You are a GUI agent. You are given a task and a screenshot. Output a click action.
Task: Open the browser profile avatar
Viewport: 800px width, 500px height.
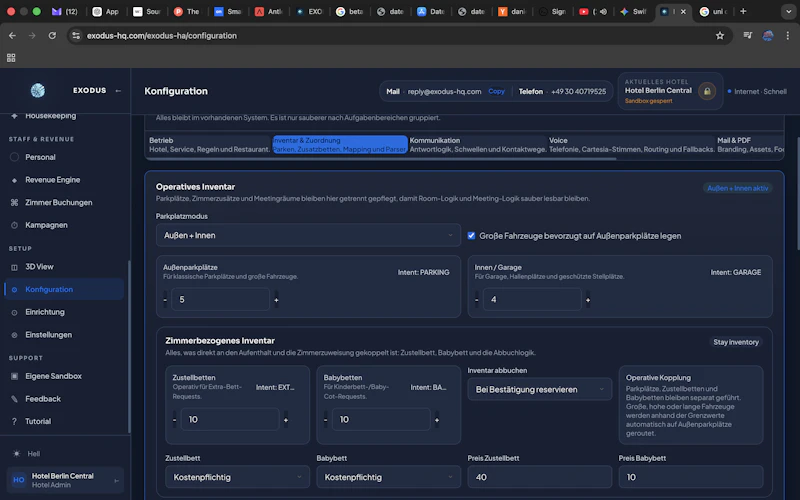[768, 36]
